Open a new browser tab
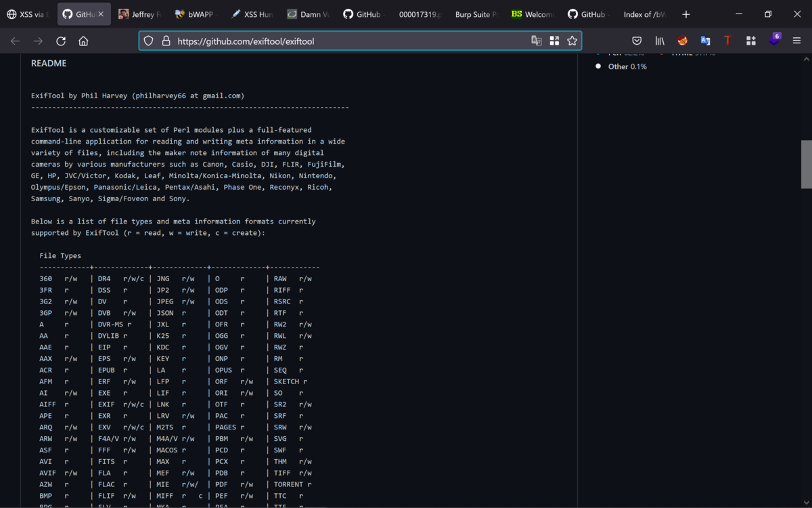The image size is (812, 508). [686, 14]
